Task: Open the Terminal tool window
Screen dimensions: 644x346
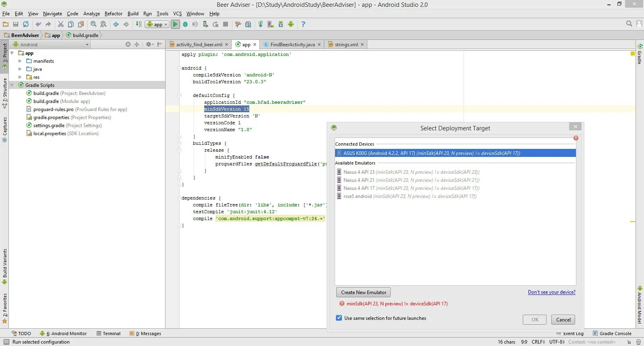Action: [109, 334]
